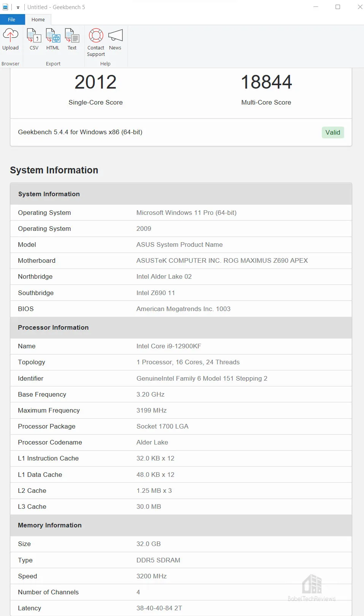Click the 38-40-40-84 2T latency value
This screenshot has width=364, height=616.
point(159,608)
